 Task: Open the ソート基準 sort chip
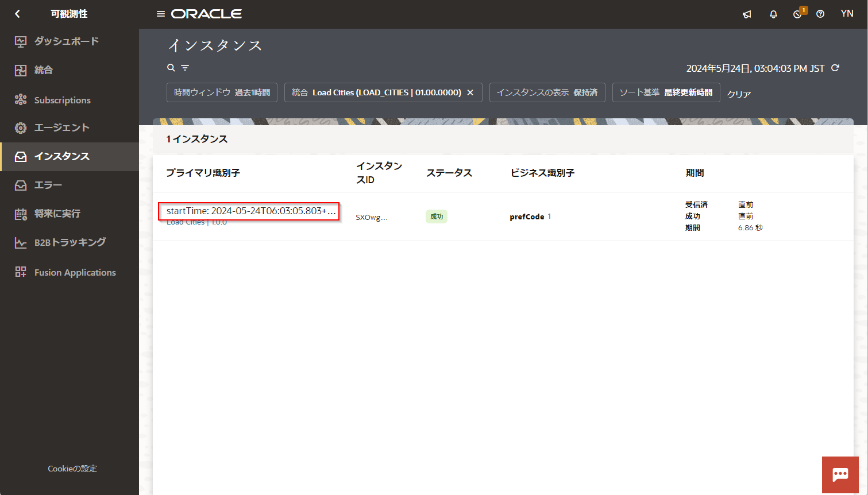[666, 92]
